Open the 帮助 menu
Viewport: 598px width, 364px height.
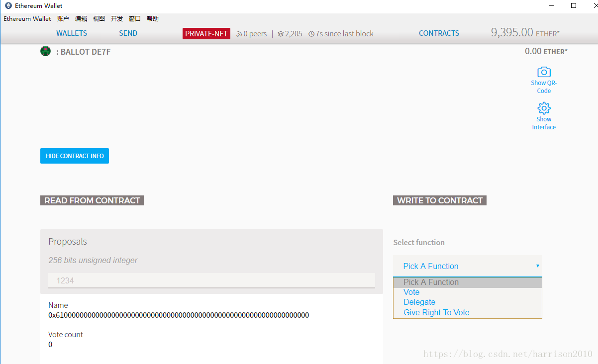tap(153, 18)
